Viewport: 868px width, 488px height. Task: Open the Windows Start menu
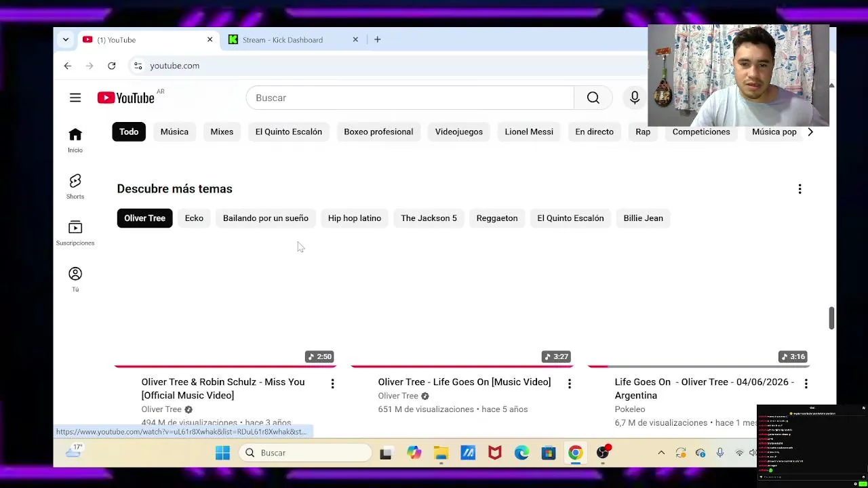(x=222, y=453)
